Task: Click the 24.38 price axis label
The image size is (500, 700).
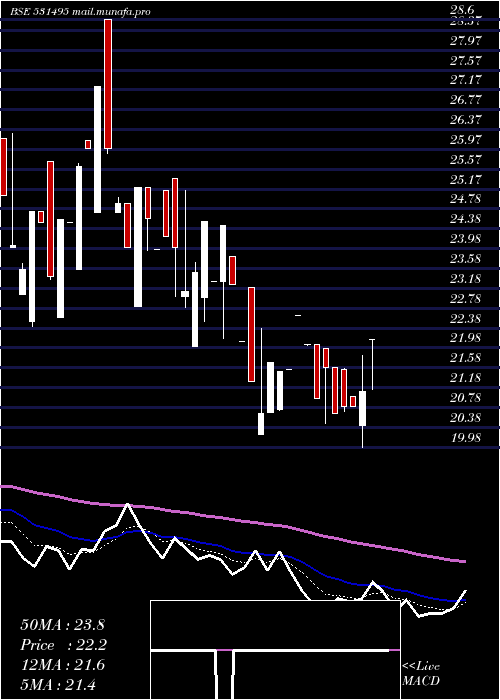Action: [x=466, y=219]
